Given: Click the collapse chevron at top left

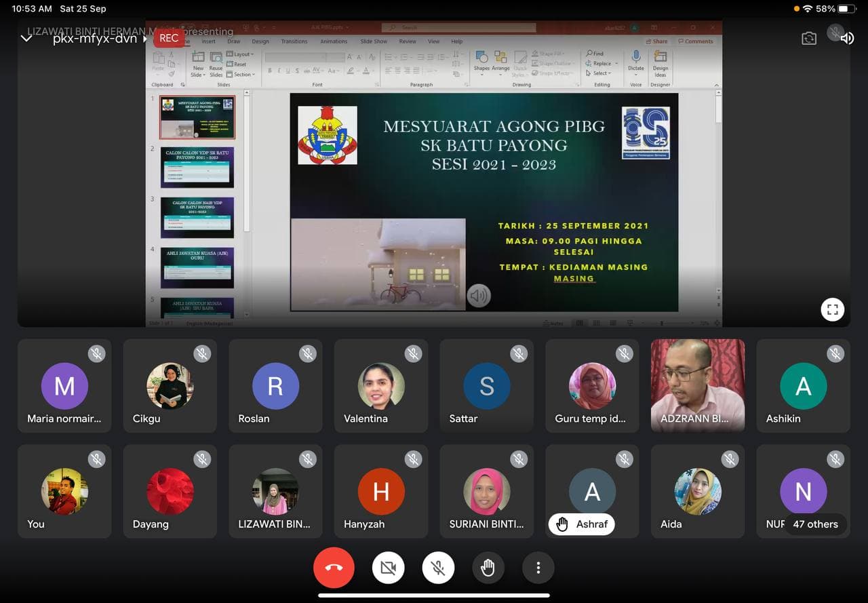Looking at the screenshot, I should click(x=26, y=39).
